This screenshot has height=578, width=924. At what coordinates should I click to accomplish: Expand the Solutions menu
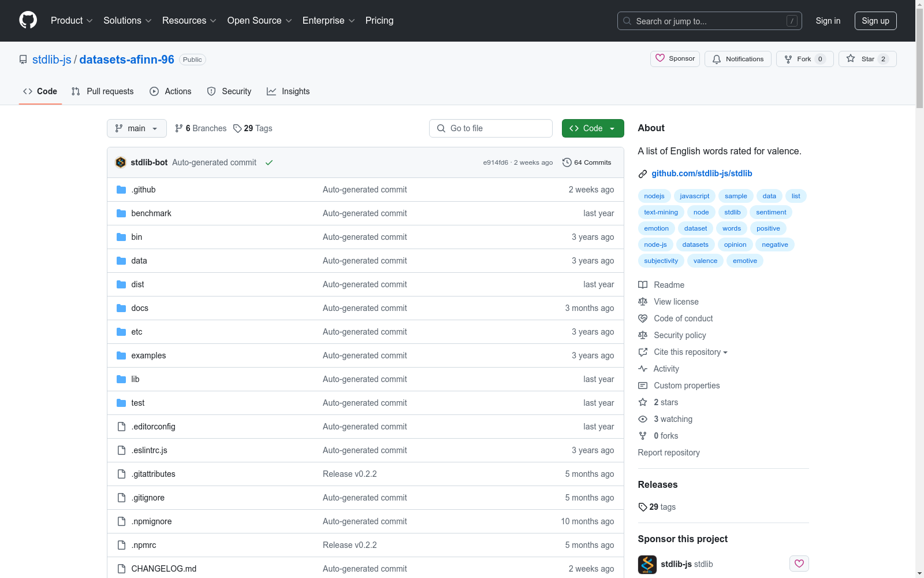point(127,20)
